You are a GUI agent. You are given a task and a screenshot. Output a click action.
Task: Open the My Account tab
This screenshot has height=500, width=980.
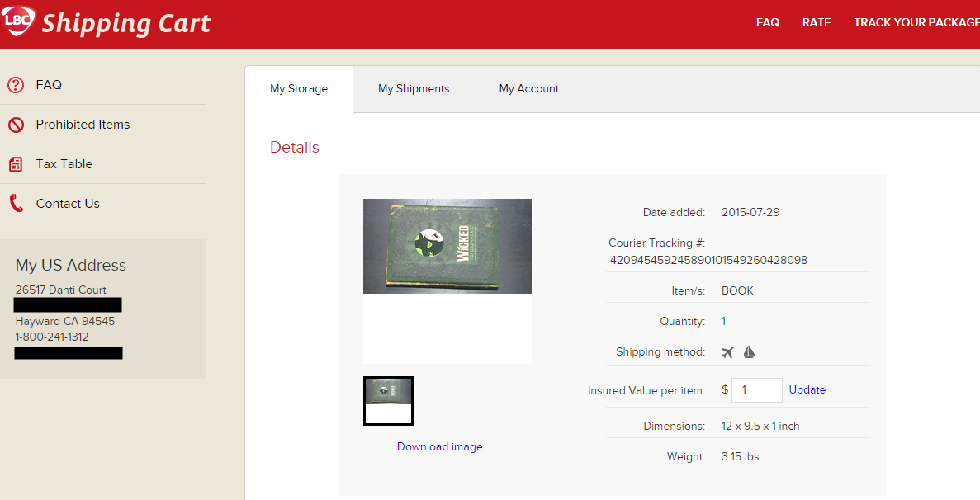(528, 88)
